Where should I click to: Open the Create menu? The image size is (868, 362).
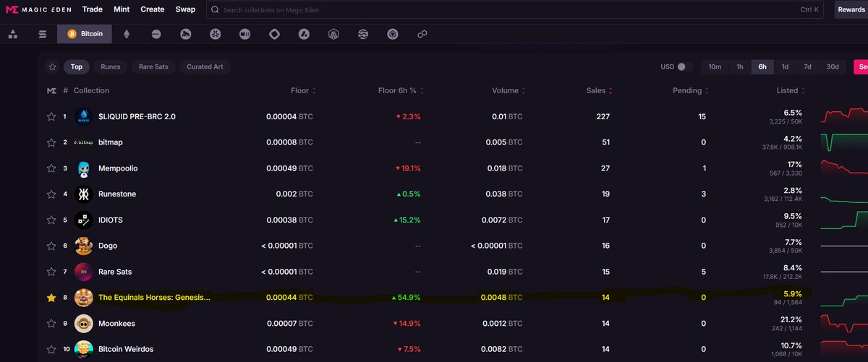tap(153, 10)
